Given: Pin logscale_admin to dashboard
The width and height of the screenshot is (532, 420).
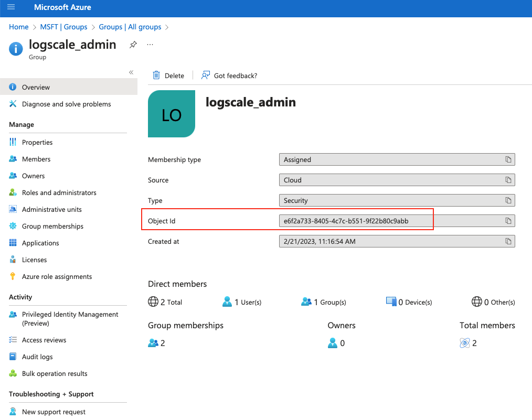Looking at the screenshot, I should [x=133, y=45].
